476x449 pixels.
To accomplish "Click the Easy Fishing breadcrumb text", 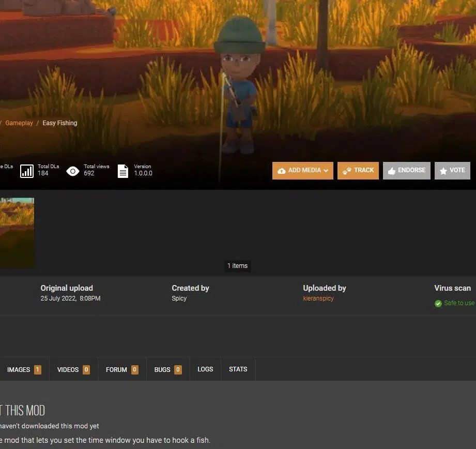I will coord(60,123).
